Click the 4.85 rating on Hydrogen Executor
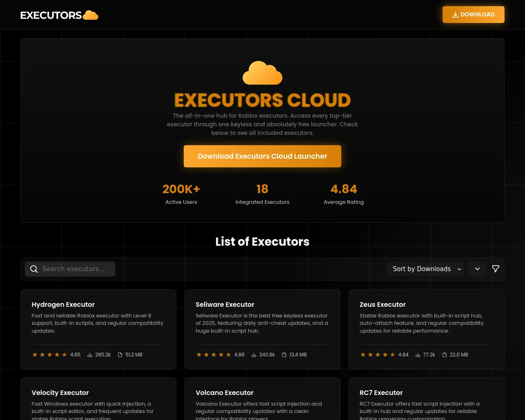The width and height of the screenshot is (525, 420). [75, 355]
